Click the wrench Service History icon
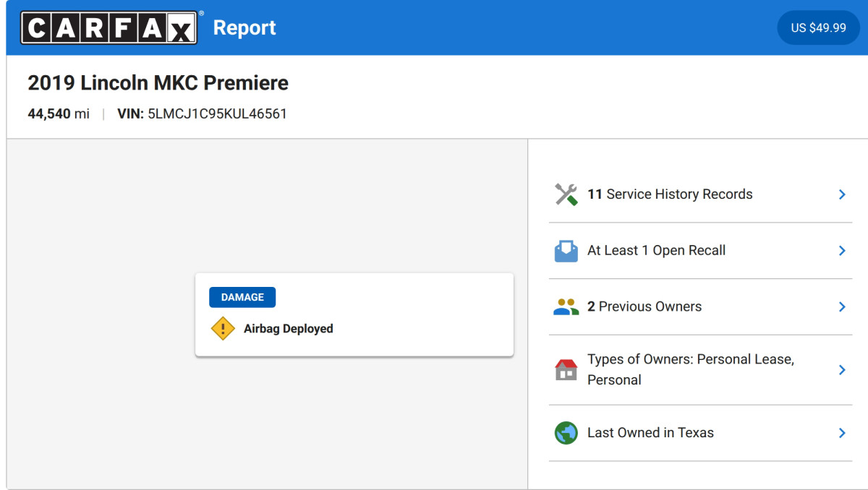The image size is (868, 490). (566, 194)
